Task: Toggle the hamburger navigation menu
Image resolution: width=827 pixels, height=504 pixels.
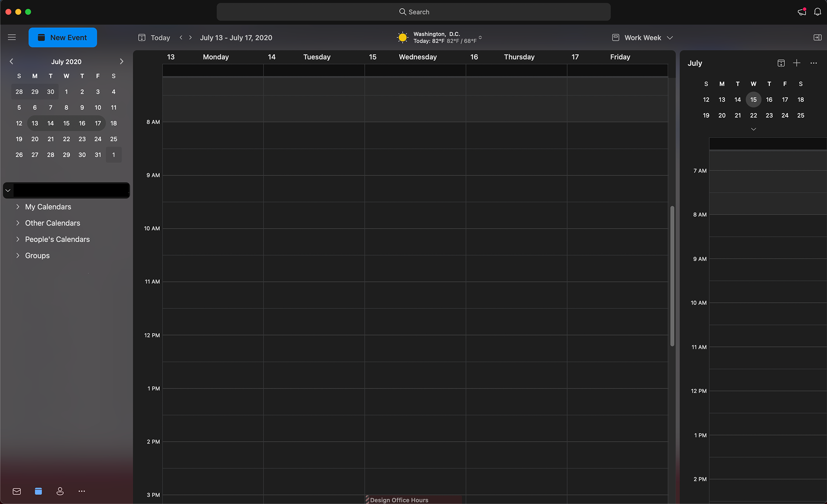Action: pos(12,37)
